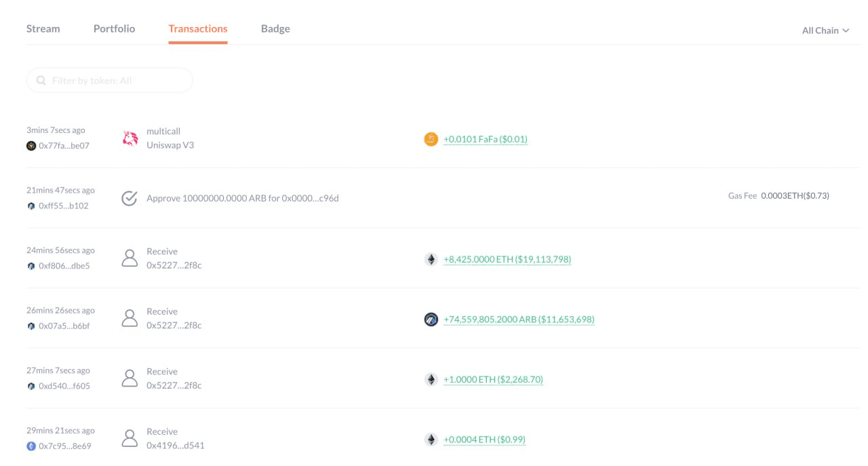Open transaction hash 0x77fa...be07

(x=64, y=146)
